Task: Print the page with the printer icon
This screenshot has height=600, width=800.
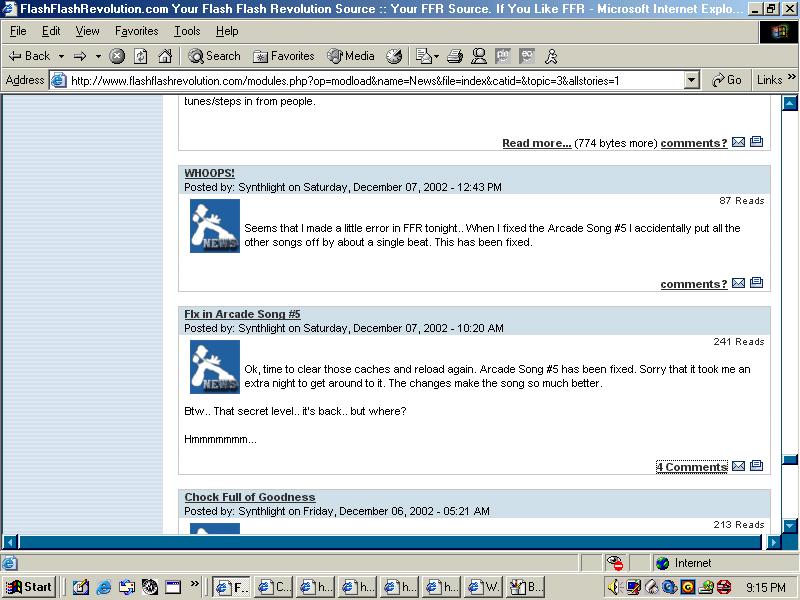Action: (455, 56)
